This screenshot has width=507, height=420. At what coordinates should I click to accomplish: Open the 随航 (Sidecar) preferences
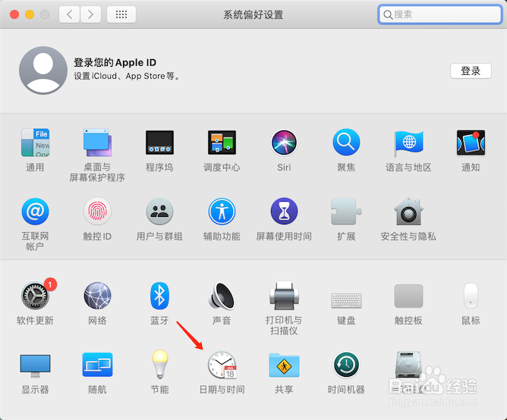(x=97, y=365)
